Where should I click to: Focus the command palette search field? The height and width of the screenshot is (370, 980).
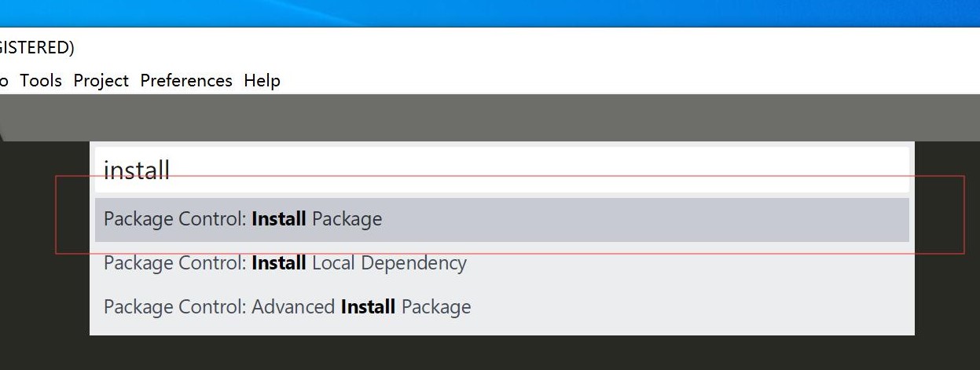point(501,170)
